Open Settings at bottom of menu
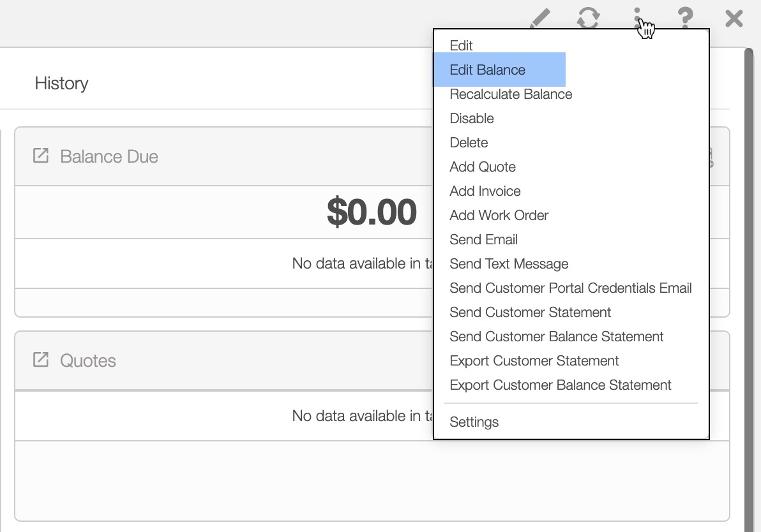 click(x=474, y=422)
